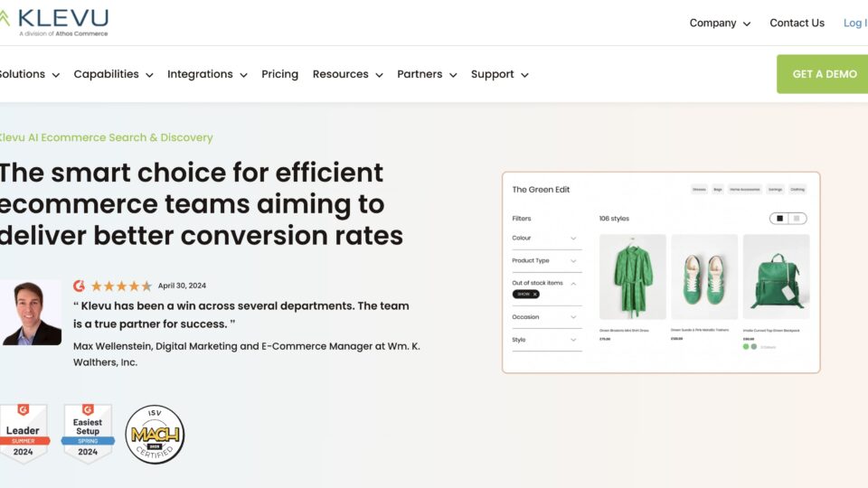The width and height of the screenshot is (868, 488).
Task: Click the MACH Certified ISV badge
Action: [x=155, y=435]
